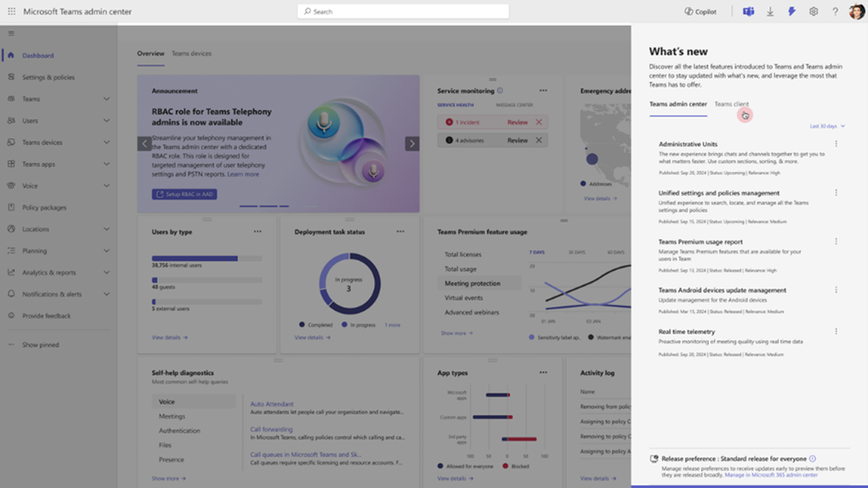Click the Policy packages icon

coord(11,208)
